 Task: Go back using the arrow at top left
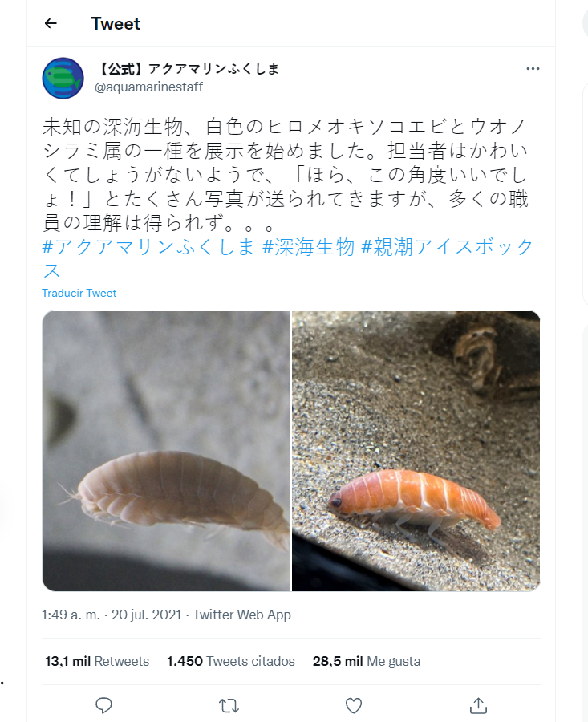click(50, 23)
